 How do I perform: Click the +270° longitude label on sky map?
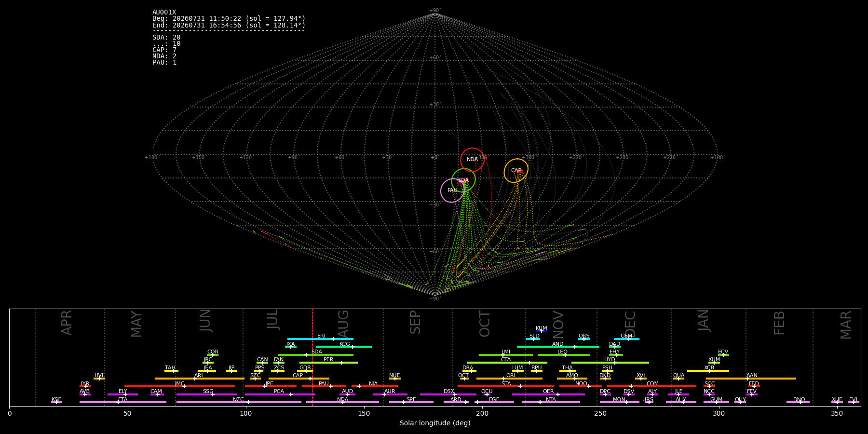[x=576, y=157]
